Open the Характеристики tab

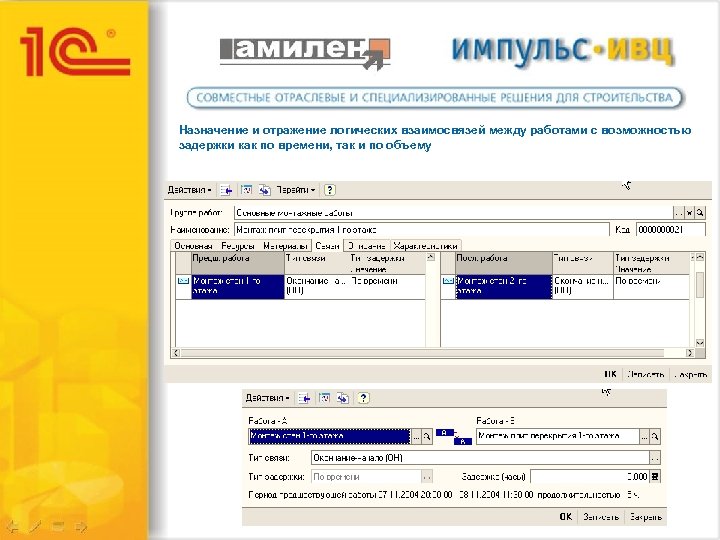[426, 246]
